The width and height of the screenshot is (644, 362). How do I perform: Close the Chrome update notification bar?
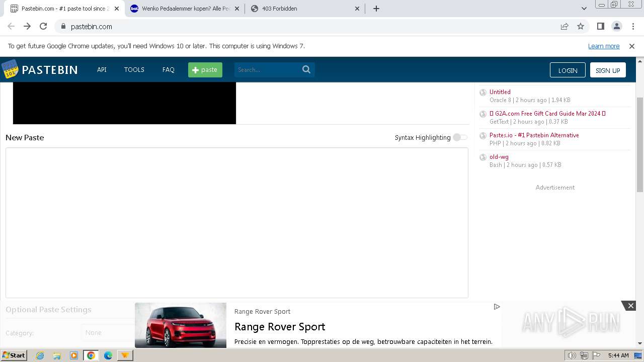click(632, 46)
